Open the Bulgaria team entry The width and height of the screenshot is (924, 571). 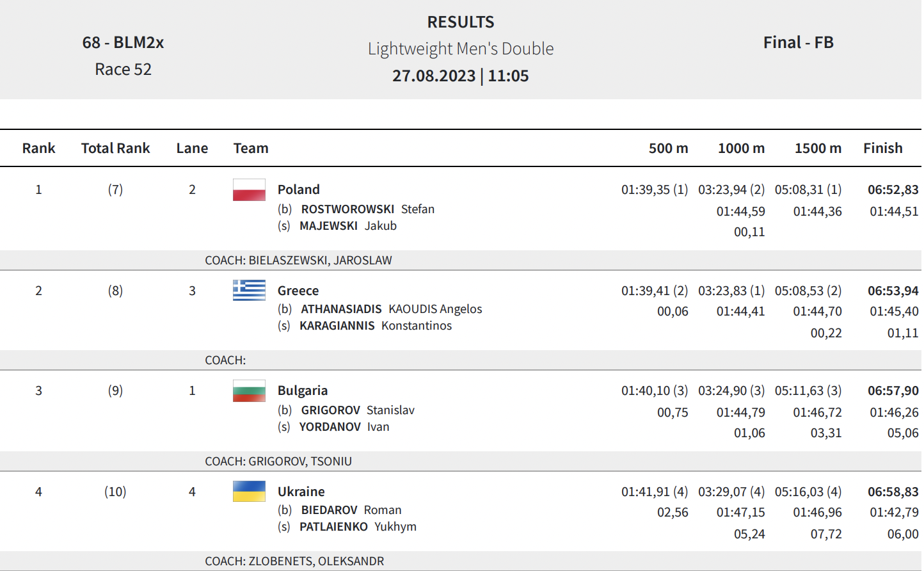click(x=303, y=390)
